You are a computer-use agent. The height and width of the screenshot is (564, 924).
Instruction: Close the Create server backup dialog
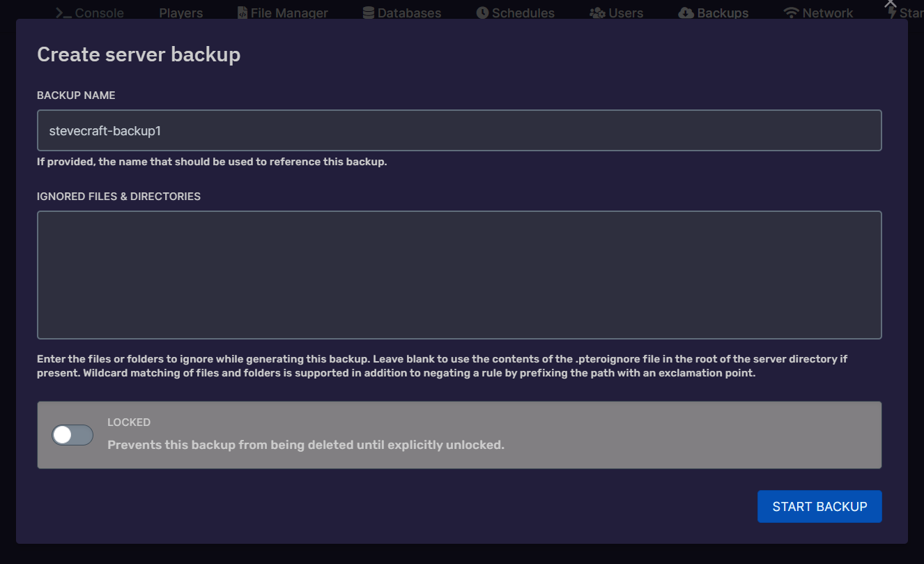point(889,4)
